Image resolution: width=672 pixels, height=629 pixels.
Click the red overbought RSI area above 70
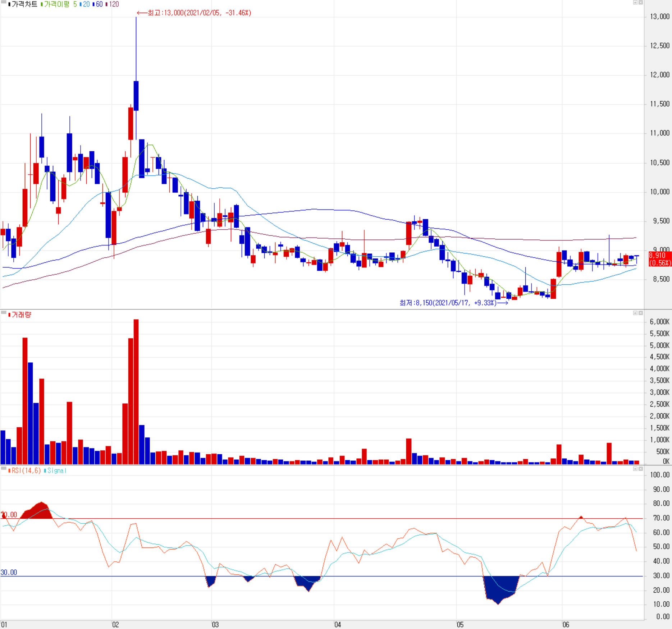37,511
